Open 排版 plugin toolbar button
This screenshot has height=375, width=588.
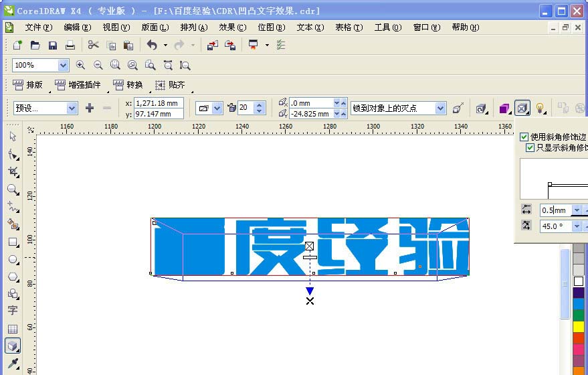28,85
